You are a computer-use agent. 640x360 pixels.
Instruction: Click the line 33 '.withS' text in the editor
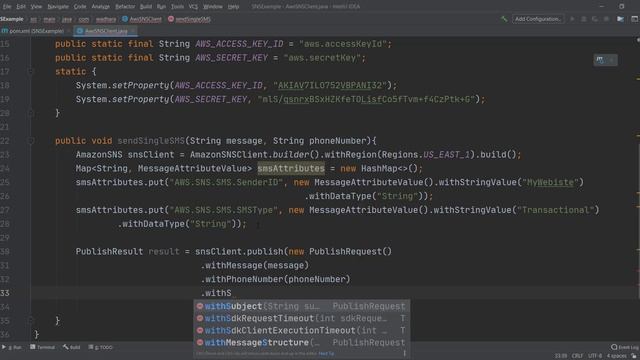pos(216,293)
